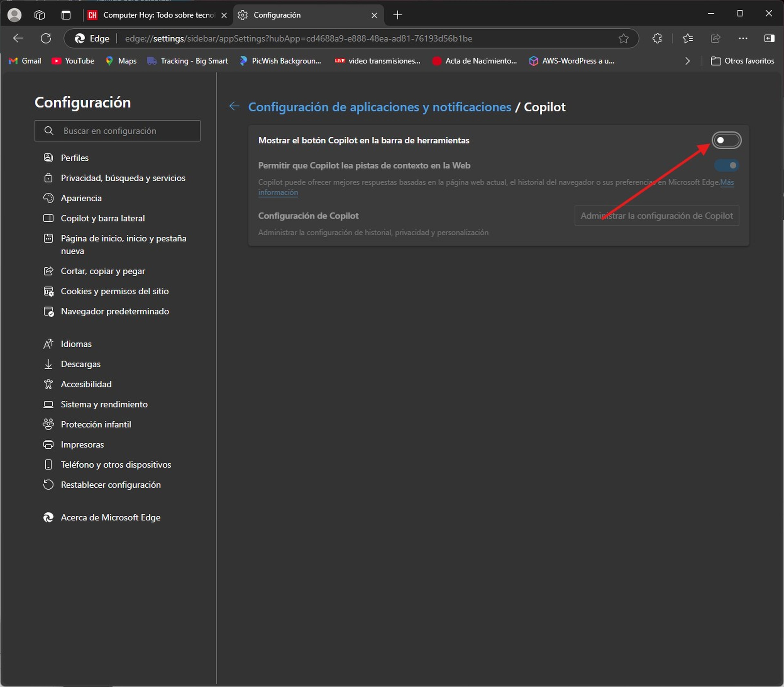Viewport: 784px width, 687px height.
Task: Toggle the sidebar icon at toolbar end
Action: click(770, 38)
